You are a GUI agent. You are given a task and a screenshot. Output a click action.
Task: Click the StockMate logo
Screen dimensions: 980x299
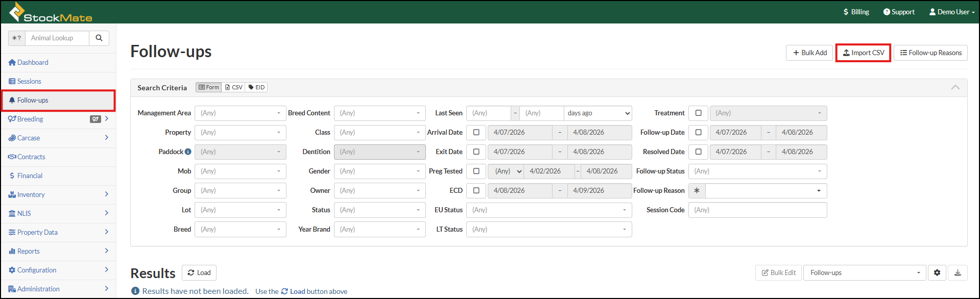[50, 12]
